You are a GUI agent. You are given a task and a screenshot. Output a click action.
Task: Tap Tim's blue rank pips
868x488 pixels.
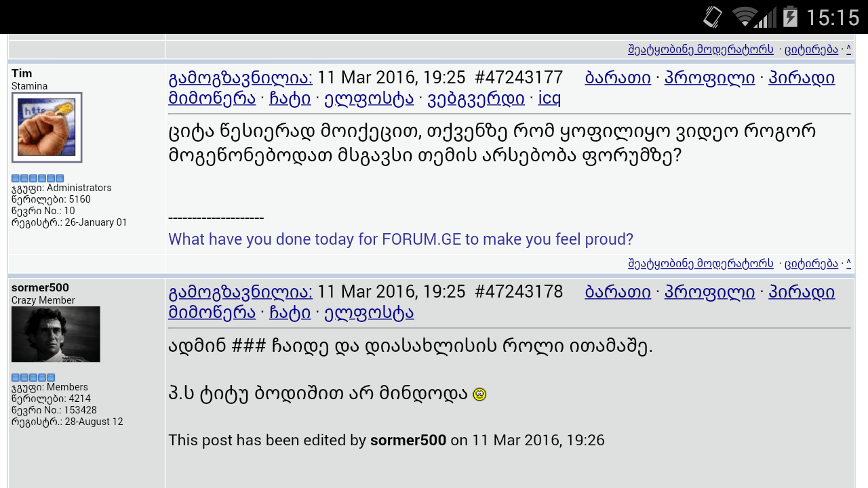point(38,178)
